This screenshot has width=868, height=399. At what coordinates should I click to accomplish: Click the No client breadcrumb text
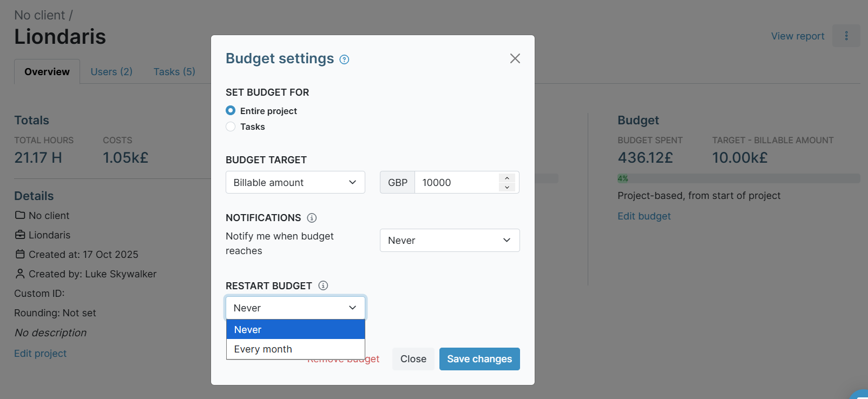40,15
